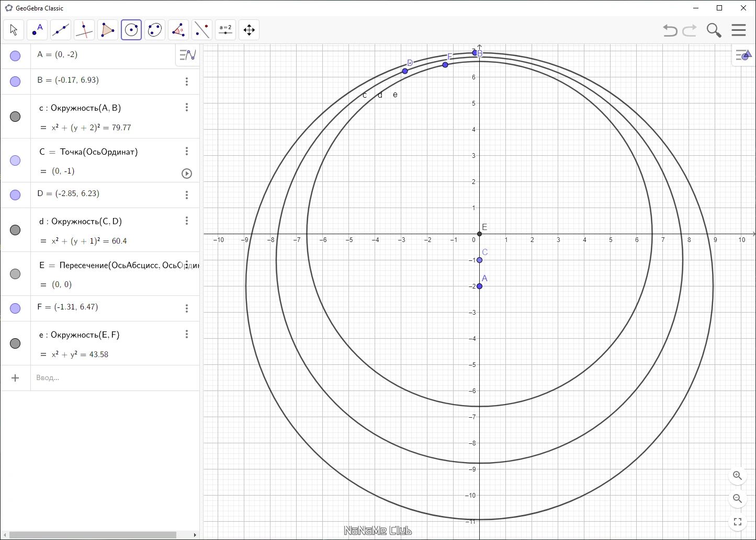Select equation x² + (y + 1)² = 60.4
Viewport: 756px width, 540px height.
click(x=89, y=241)
